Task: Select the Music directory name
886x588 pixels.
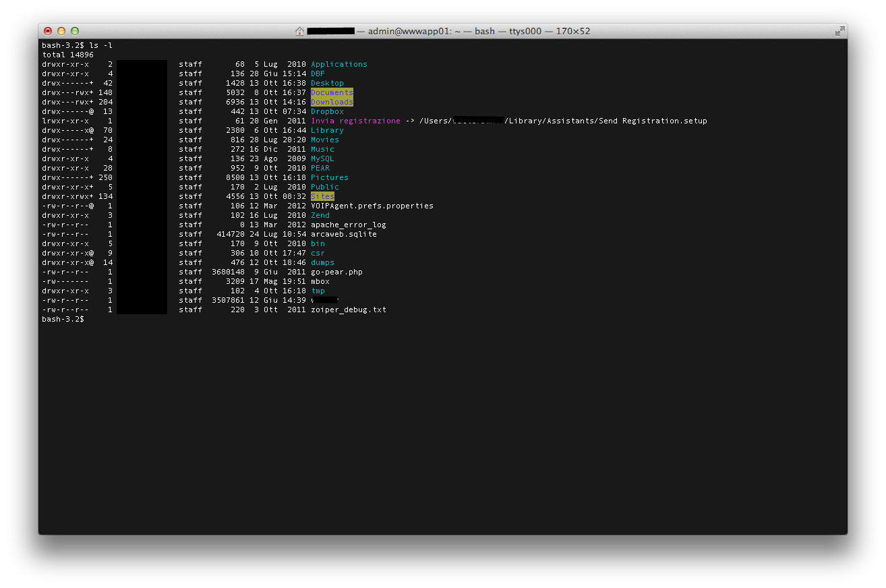Action: point(322,149)
